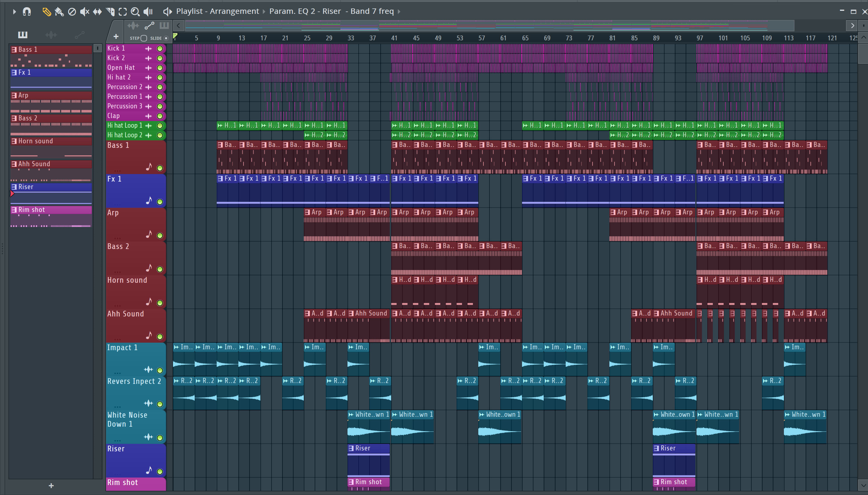The height and width of the screenshot is (495, 868).
Task: Open arrow after Band 7 freq breadcrumb
Action: (399, 12)
